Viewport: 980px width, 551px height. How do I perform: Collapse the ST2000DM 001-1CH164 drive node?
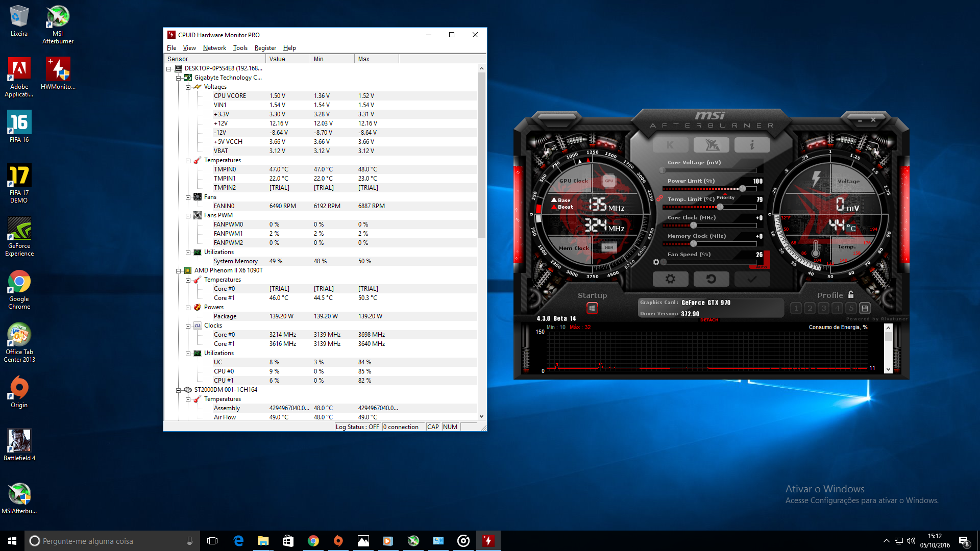[178, 390]
